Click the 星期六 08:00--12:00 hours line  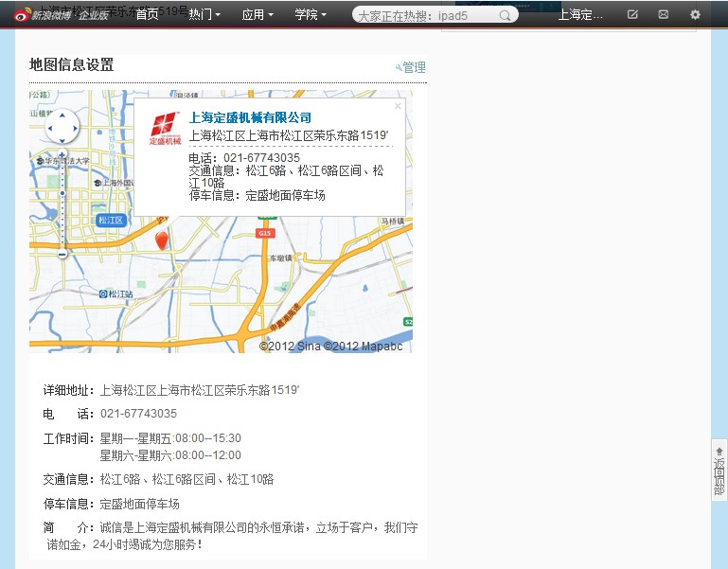click(x=170, y=454)
